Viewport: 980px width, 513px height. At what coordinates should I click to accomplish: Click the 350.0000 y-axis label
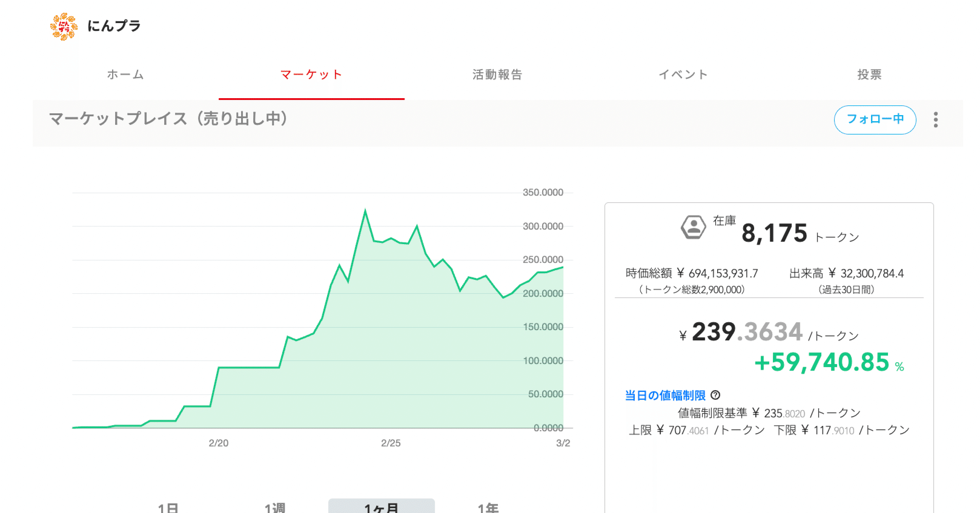[543, 193]
